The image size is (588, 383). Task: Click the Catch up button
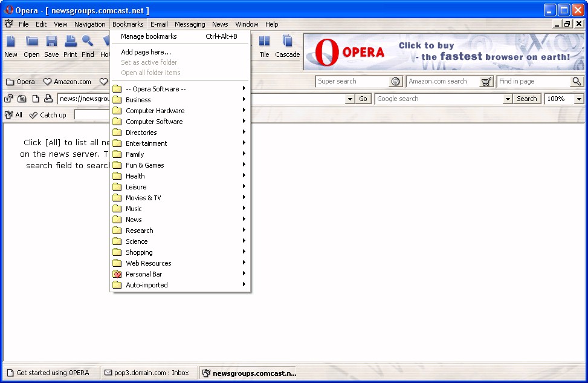(x=48, y=115)
